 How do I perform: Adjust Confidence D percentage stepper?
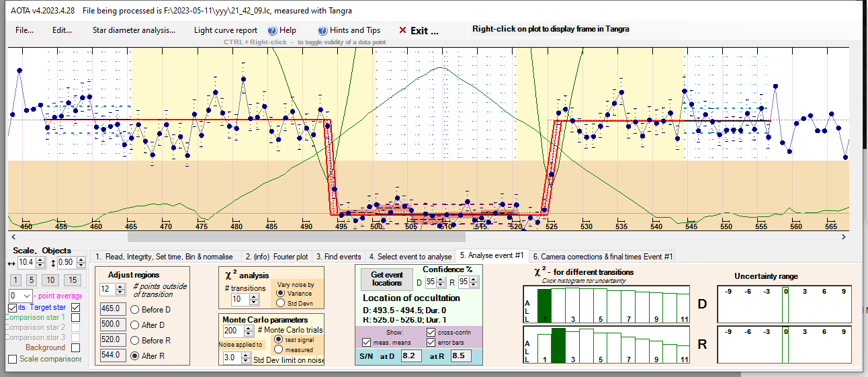(x=442, y=282)
